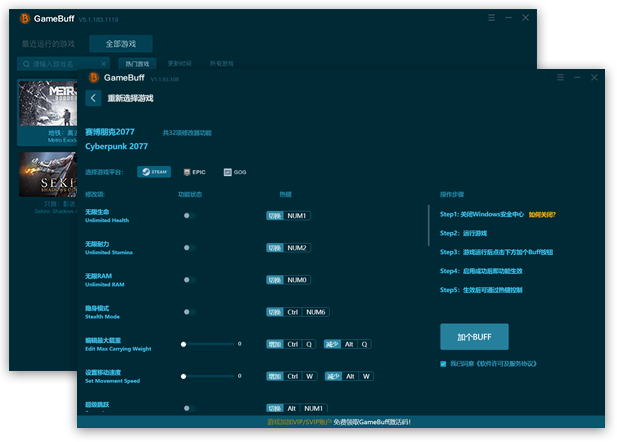Minimize the back GameBuff window
The width and height of the screenshot is (617, 442).
(508, 18)
